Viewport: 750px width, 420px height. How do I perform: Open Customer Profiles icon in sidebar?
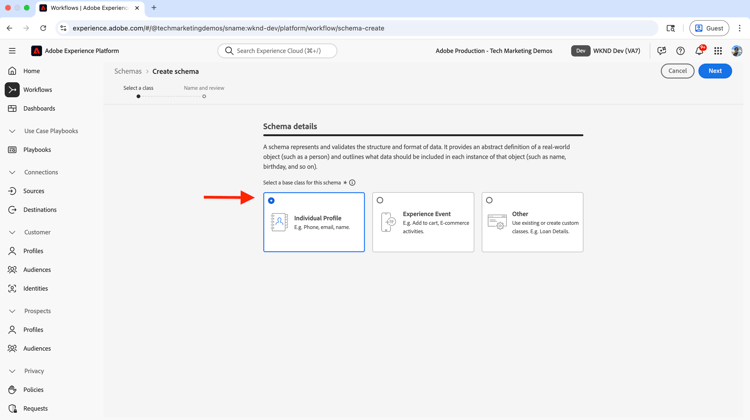click(x=12, y=251)
